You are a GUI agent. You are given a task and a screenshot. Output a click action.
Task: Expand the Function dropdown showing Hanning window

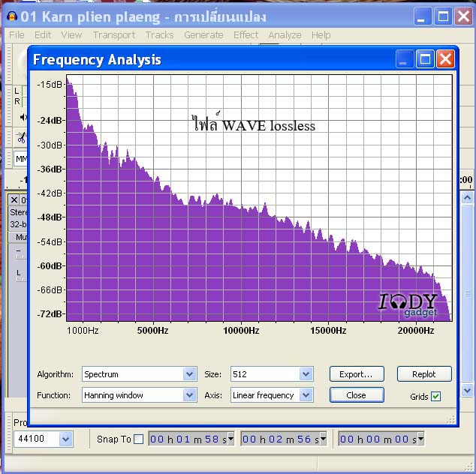tap(189, 395)
